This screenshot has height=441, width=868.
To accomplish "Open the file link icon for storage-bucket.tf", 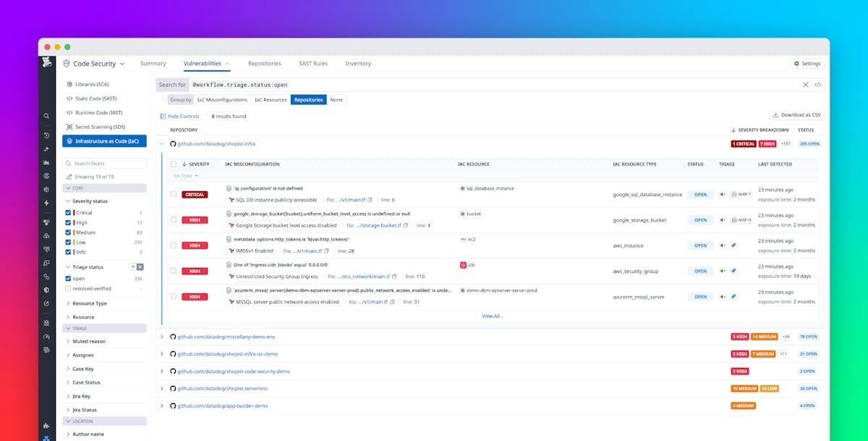I will (404, 224).
